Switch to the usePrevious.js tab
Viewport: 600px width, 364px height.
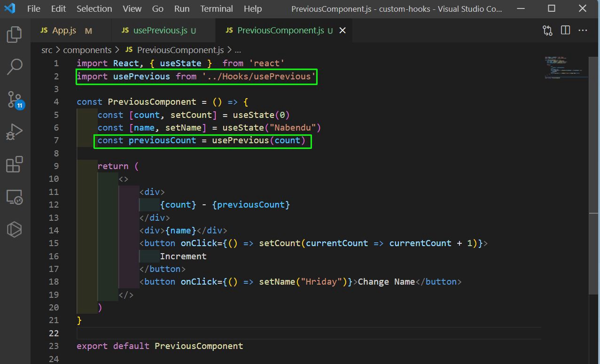point(164,31)
